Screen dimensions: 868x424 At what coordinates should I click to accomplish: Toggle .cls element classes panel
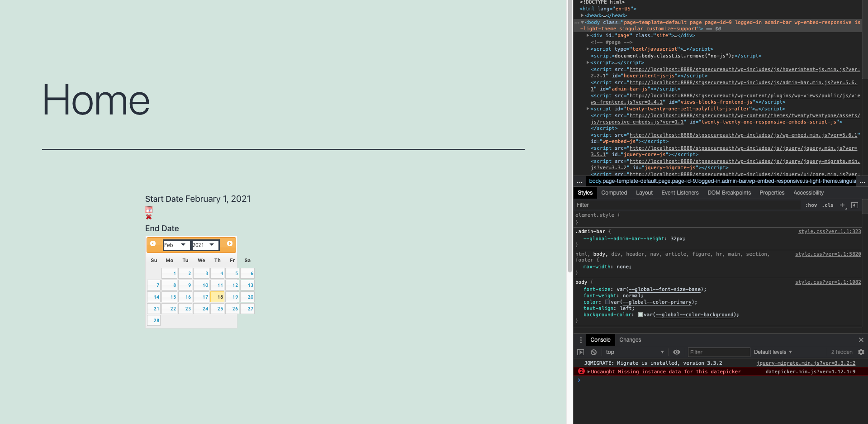point(828,205)
